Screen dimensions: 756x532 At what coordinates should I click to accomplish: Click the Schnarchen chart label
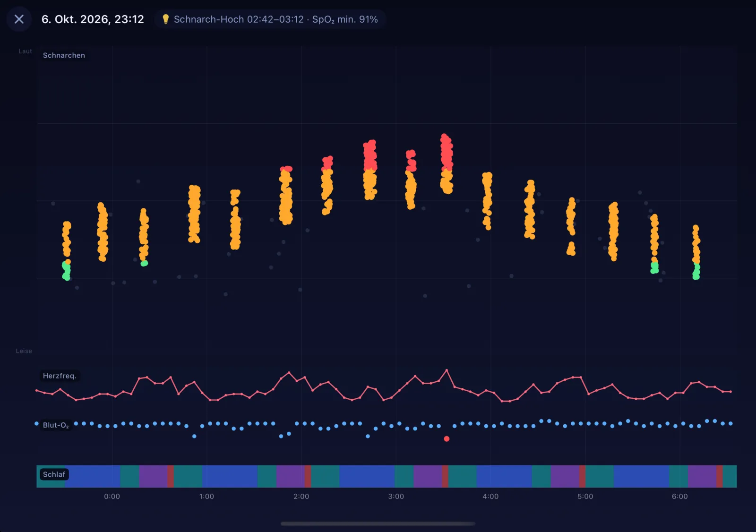[x=64, y=55]
